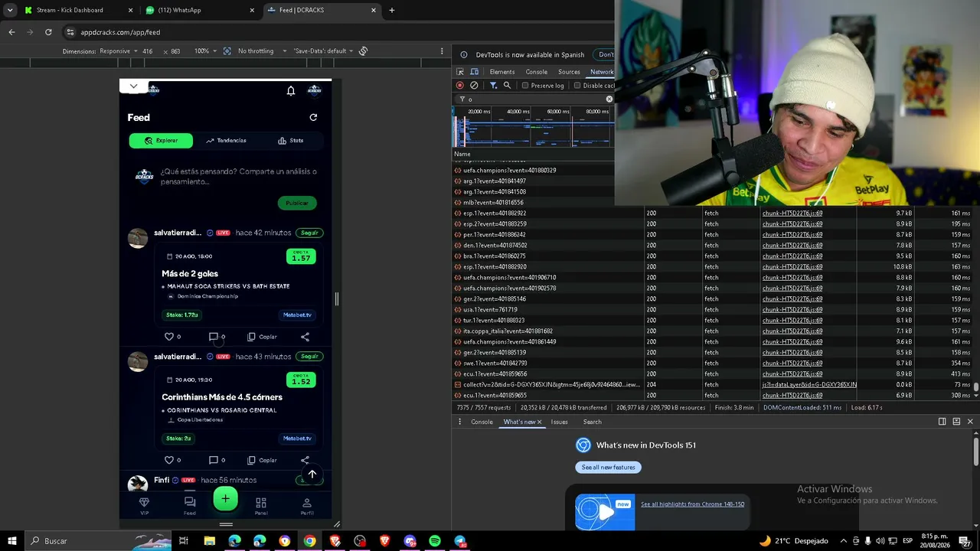This screenshot has width=980, height=551.
Task: Clear the network log
Action: pyautogui.click(x=474, y=86)
